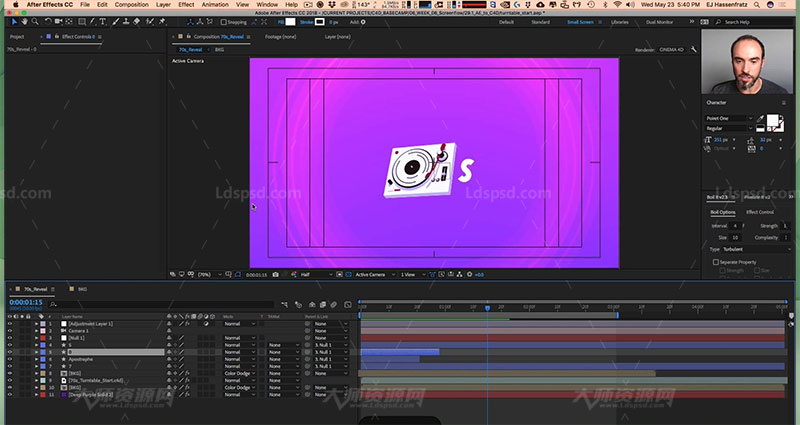Toggle visibility of 70s_Turntable_Start.c4d layer
The image size is (800, 425).
pyautogui.click(x=10, y=380)
